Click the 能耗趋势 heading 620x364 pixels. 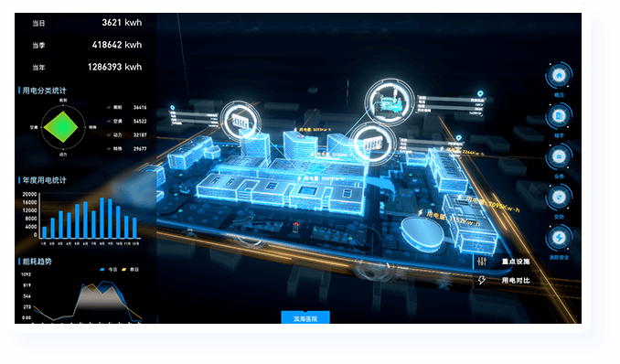[x=37, y=262]
